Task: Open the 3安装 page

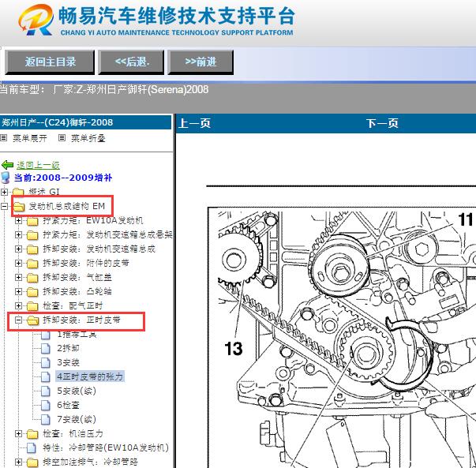Action: (69, 362)
